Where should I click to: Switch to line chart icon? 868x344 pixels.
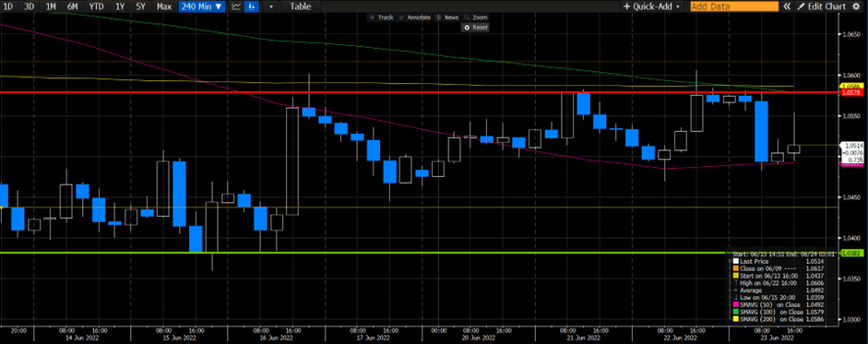236,6
